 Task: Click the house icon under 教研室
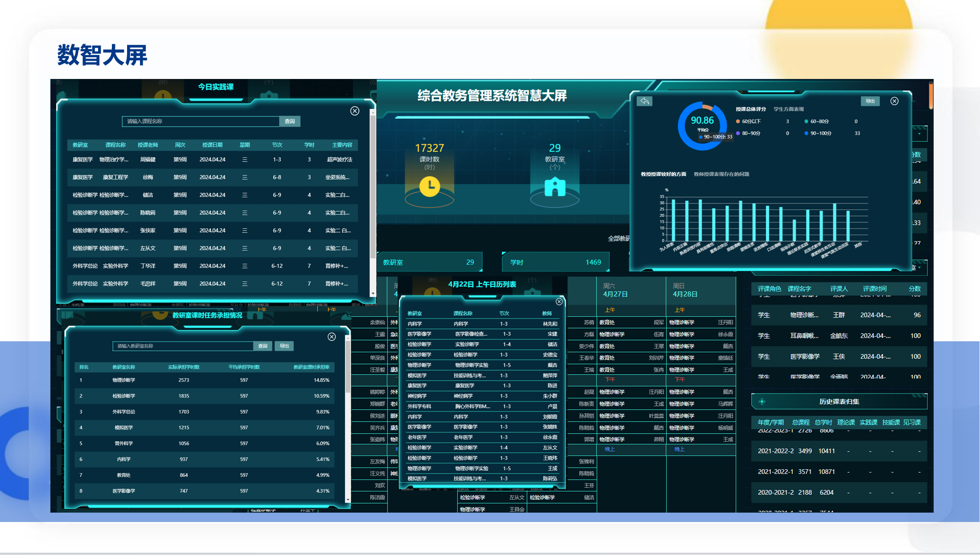[555, 187]
